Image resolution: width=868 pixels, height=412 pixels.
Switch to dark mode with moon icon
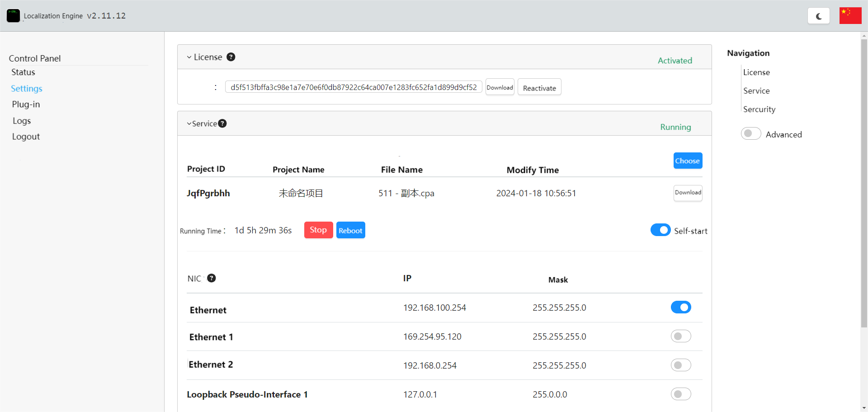point(818,16)
